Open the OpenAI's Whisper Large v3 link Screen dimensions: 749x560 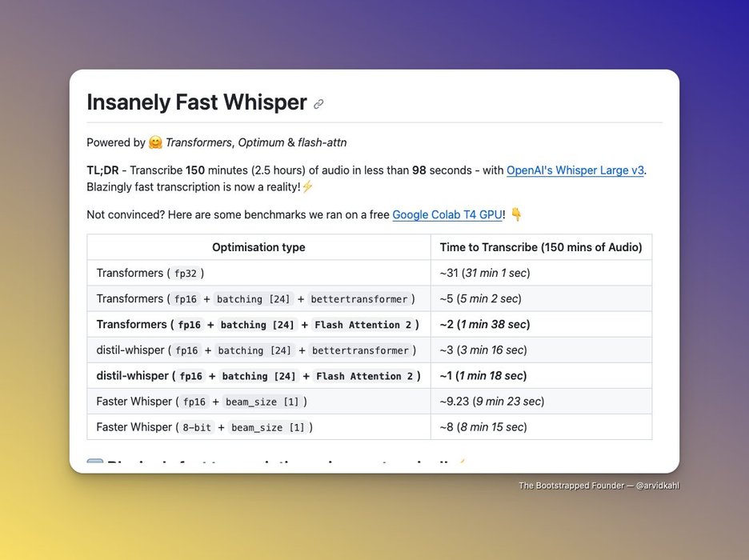pos(575,170)
